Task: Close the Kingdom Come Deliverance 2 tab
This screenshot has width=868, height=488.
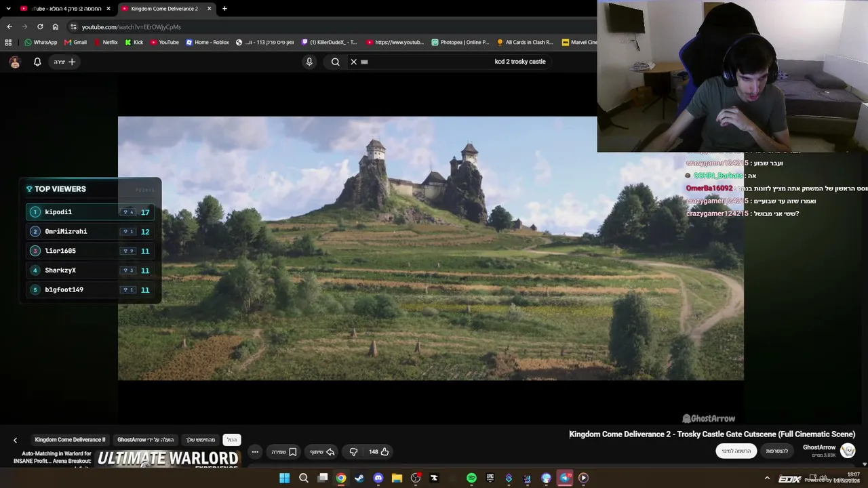Action: pos(209,9)
